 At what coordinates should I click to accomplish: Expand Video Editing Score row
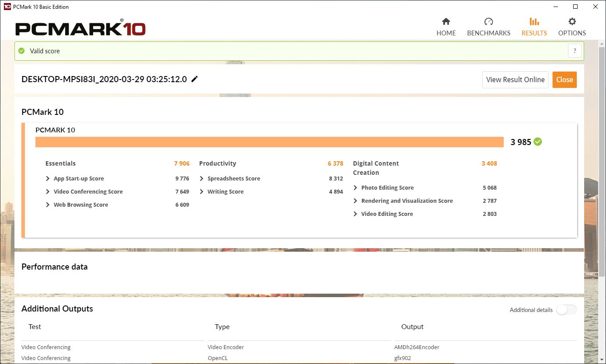[355, 214]
